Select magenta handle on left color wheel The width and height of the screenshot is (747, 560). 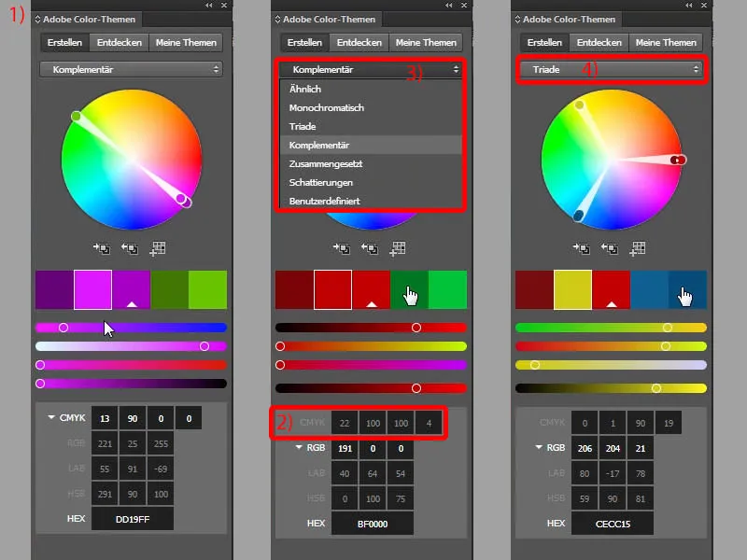(x=181, y=198)
